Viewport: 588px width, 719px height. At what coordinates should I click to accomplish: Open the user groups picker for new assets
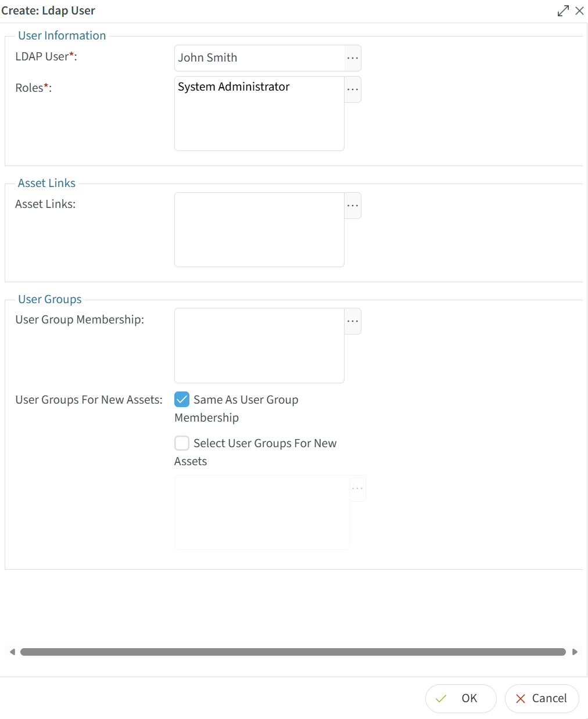tap(357, 488)
